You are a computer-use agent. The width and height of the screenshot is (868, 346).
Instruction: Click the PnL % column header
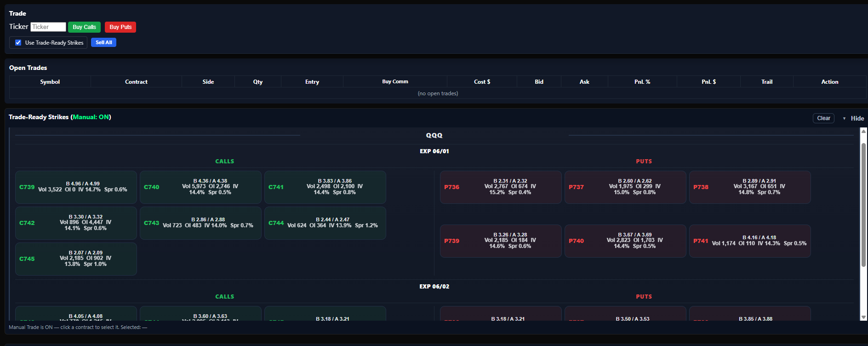[x=642, y=82]
